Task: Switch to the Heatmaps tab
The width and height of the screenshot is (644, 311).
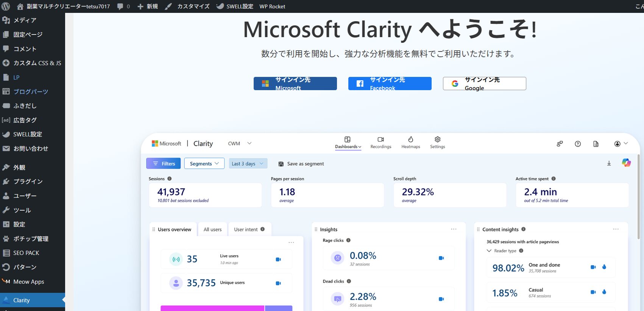Action: [411, 143]
